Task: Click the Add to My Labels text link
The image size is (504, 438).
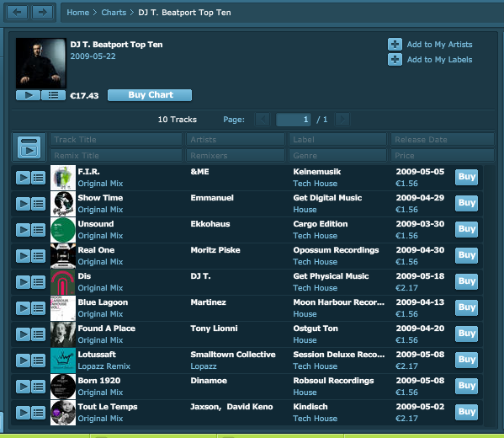Action: [439, 60]
